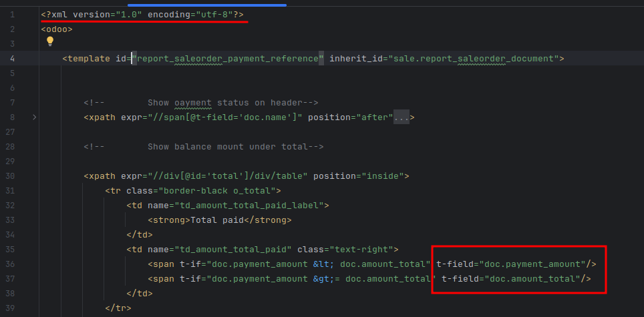Image resolution: width=644 pixels, height=317 pixels.
Task: Click the class="text-right" attribute
Action: click(345, 250)
